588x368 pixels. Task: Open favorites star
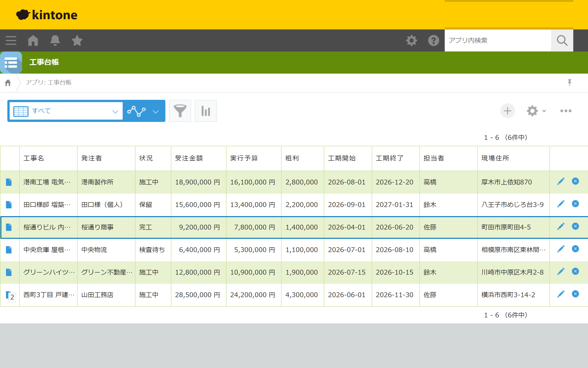tap(77, 40)
